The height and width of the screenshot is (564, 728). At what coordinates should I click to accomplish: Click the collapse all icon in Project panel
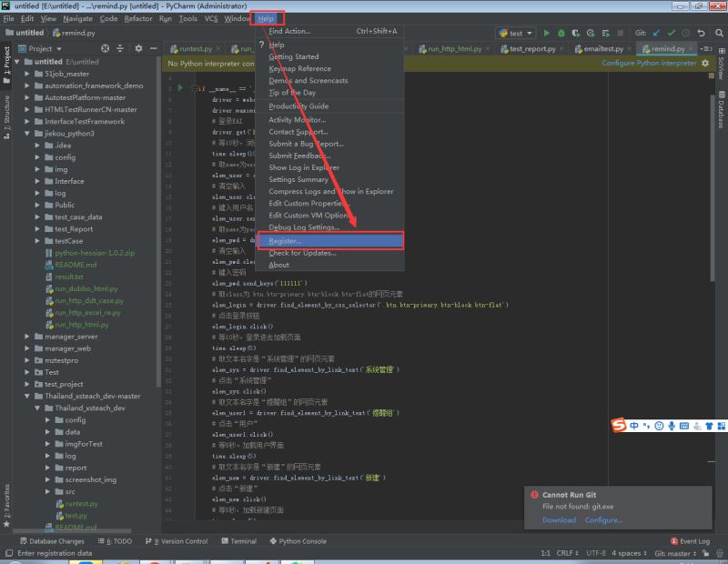point(121,48)
